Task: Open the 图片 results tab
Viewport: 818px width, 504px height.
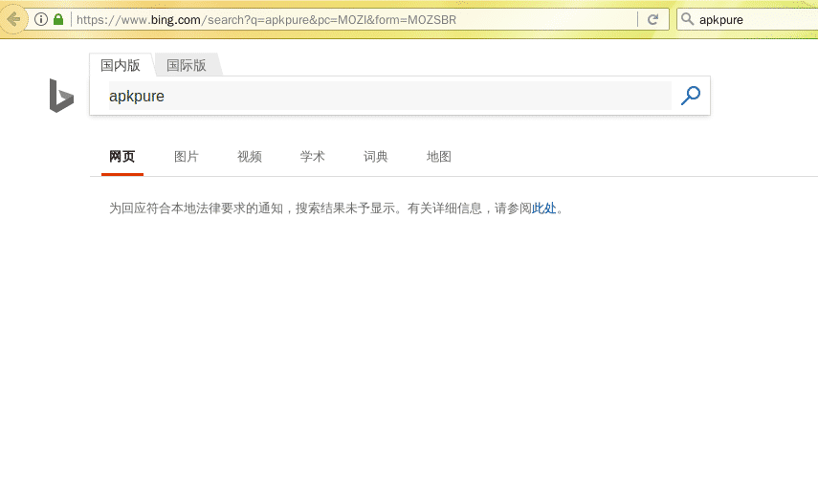Action: (187, 157)
